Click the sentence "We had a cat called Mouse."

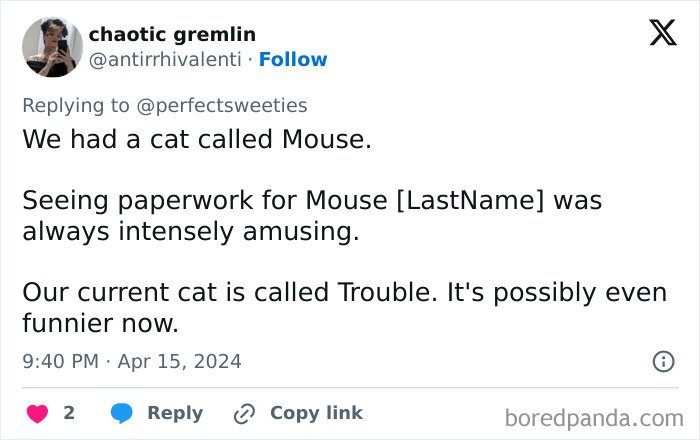pyautogui.click(x=197, y=139)
